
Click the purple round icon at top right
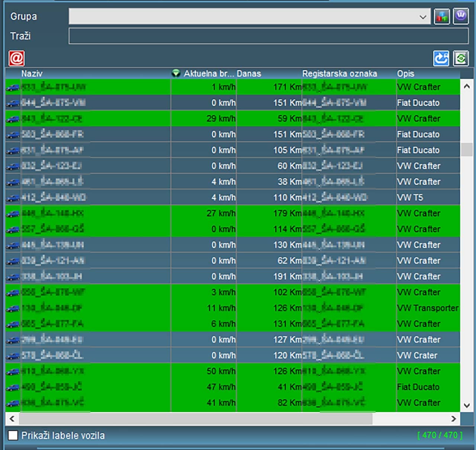[x=461, y=17]
